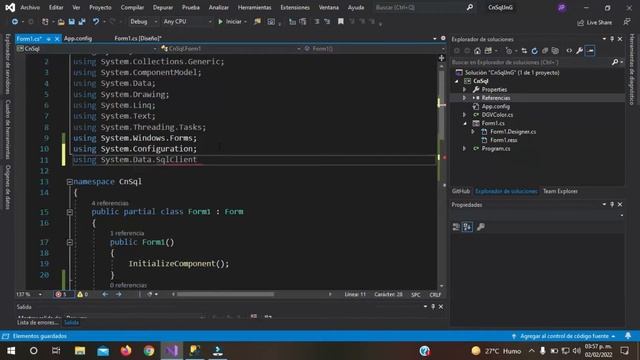Switch to the Team Explorer tab
The height and width of the screenshot is (360, 640).
point(560,191)
